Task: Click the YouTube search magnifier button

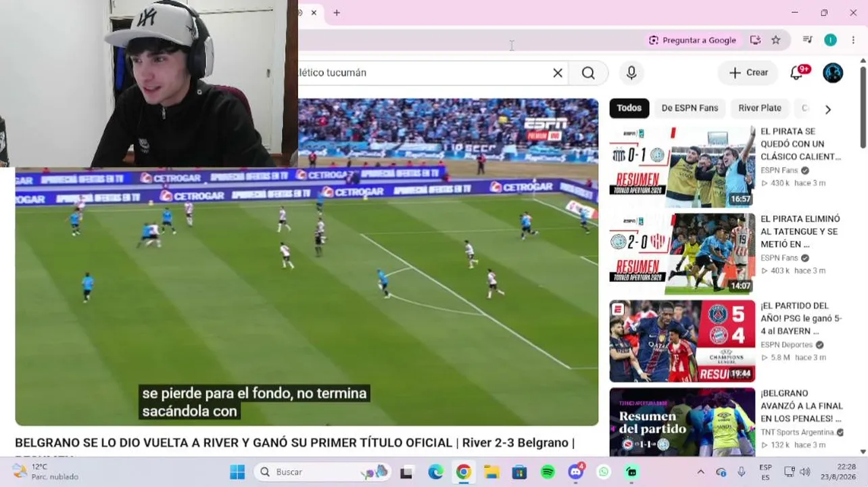Action: click(588, 73)
